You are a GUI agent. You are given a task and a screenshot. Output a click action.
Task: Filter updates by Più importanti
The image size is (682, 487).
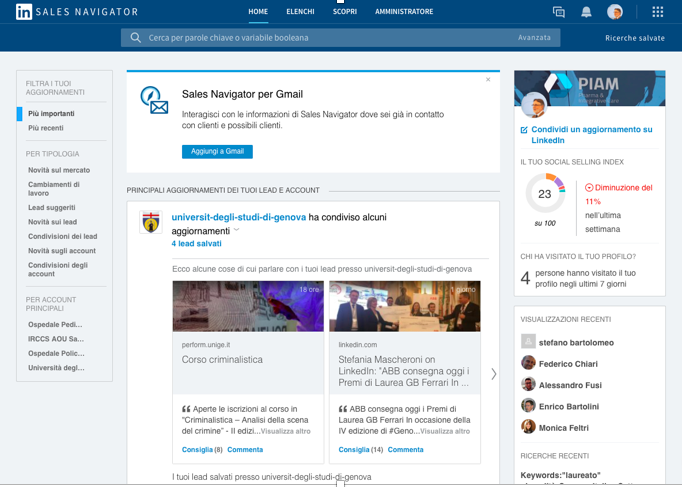pyautogui.click(x=51, y=113)
